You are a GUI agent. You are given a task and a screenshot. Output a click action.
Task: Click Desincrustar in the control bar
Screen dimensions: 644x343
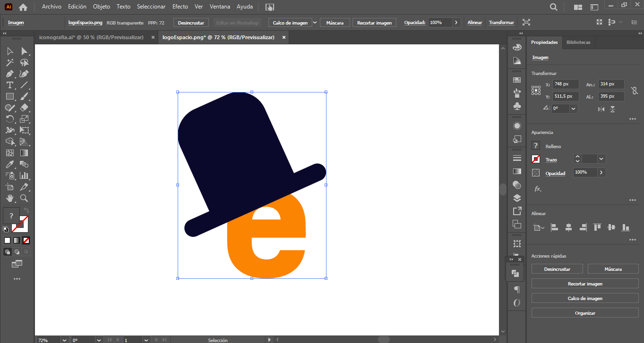coord(191,23)
